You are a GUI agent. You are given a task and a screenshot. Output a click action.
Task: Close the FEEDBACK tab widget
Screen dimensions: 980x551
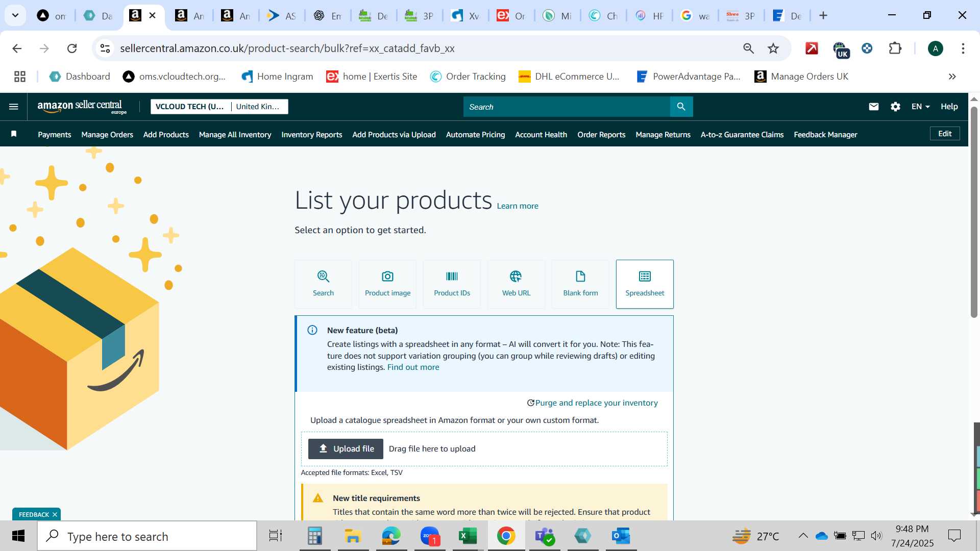pos(55,514)
